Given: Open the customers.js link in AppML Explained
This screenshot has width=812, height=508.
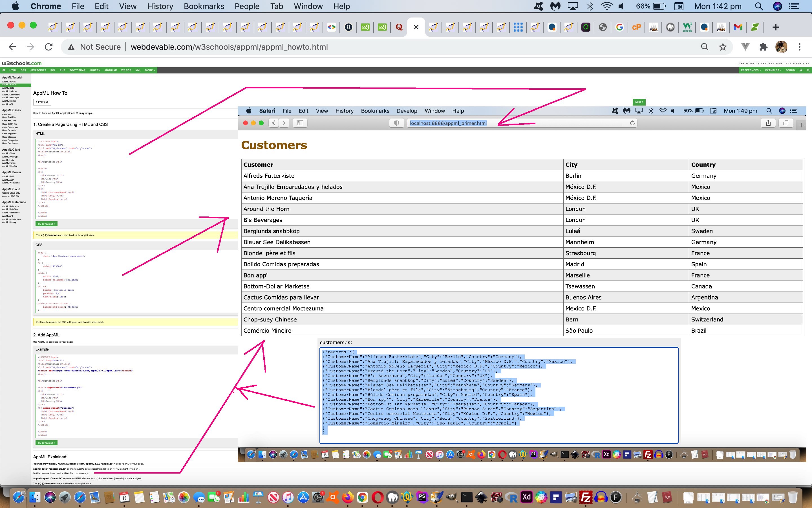Looking at the screenshot, I should click(x=81, y=473).
